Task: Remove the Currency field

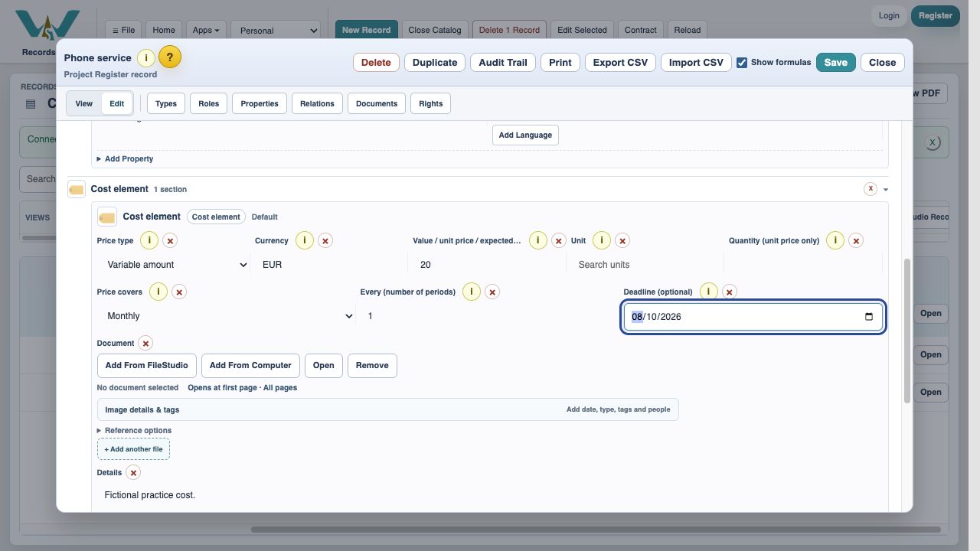Action: [x=325, y=240]
